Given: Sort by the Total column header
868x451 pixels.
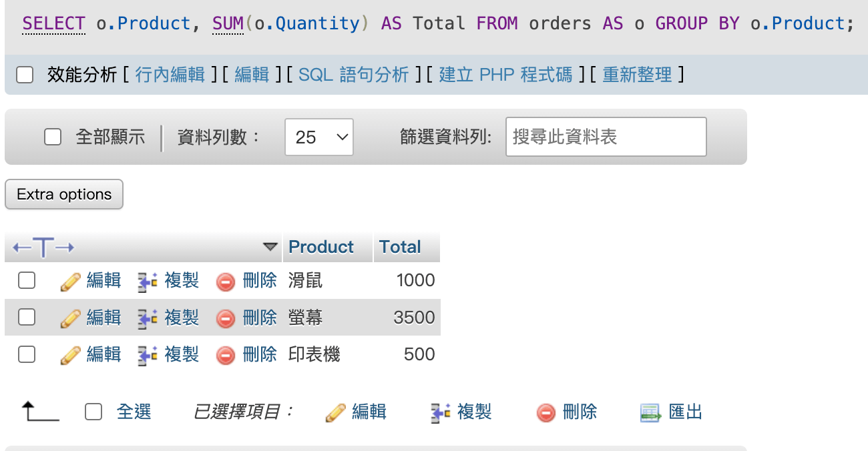Looking at the screenshot, I should pos(399,247).
